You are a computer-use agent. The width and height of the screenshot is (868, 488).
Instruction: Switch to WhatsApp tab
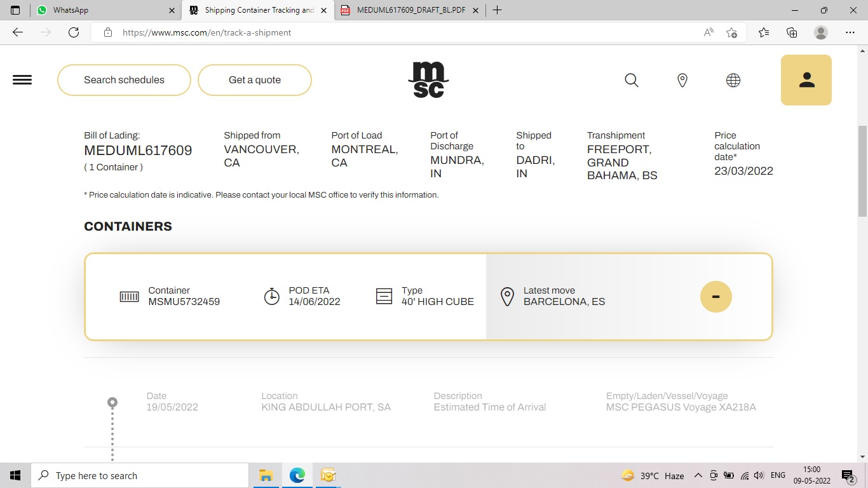tap(105, 10)
